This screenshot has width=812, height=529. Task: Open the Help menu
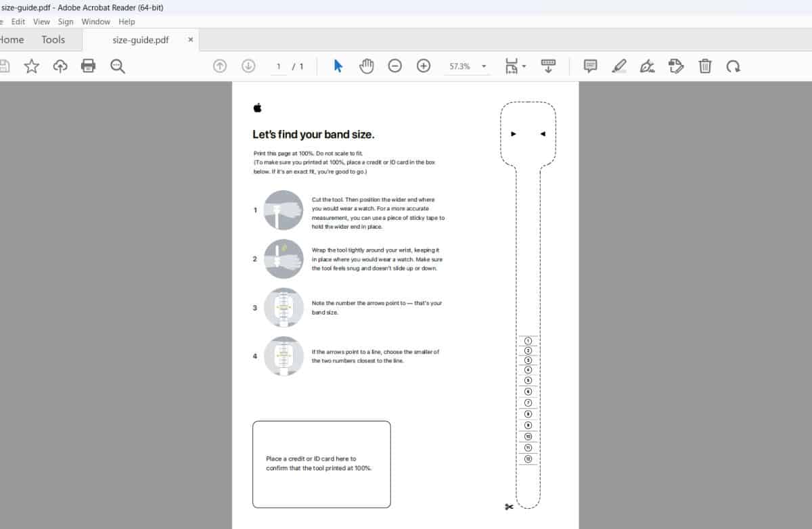(x=127, y=22)
